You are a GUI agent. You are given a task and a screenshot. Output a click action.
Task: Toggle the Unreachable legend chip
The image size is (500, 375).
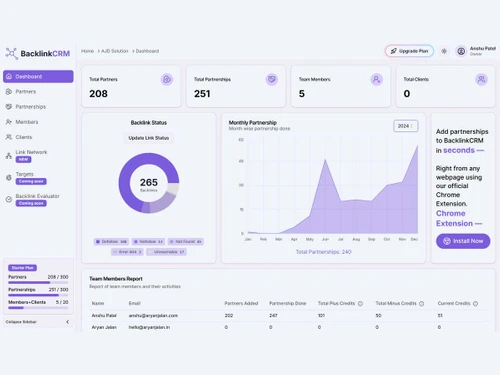pos(166,252)
